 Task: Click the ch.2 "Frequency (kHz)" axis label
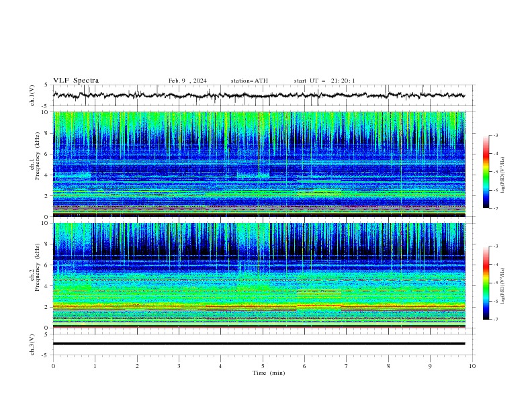tap(38, 267)
